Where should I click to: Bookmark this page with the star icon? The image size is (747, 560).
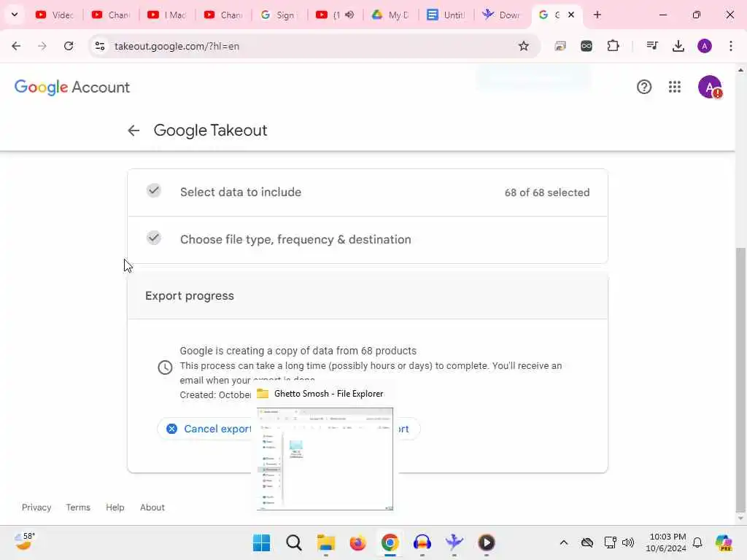coord(524,46)
